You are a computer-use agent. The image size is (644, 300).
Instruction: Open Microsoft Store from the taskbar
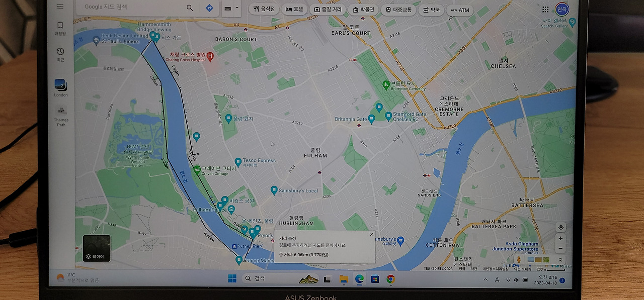(375, 279)
